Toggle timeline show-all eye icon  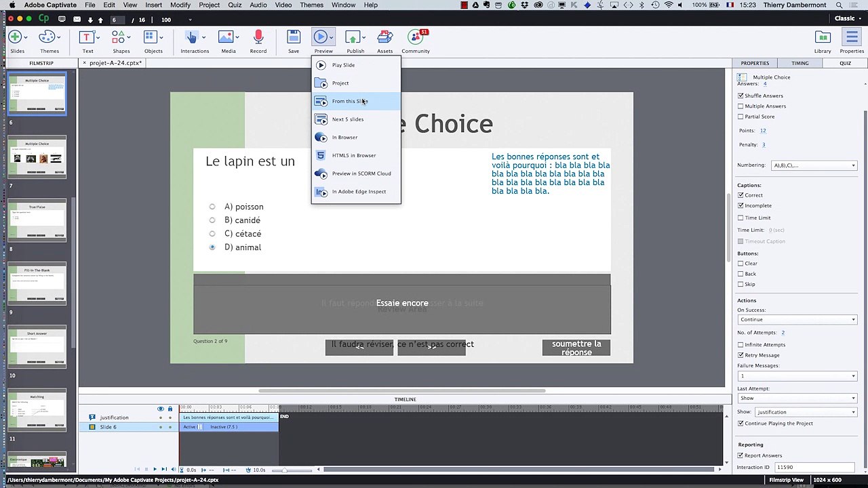[161, 409]
